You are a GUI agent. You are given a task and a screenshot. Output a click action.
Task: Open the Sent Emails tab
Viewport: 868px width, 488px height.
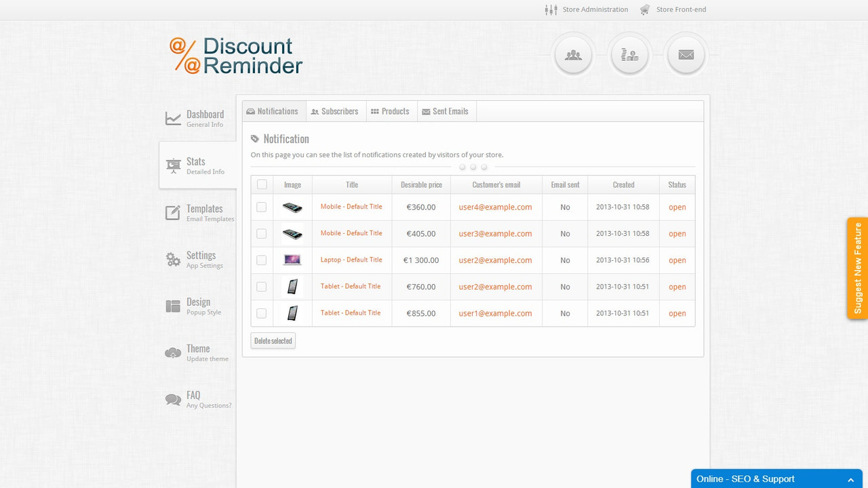(446, 110)
